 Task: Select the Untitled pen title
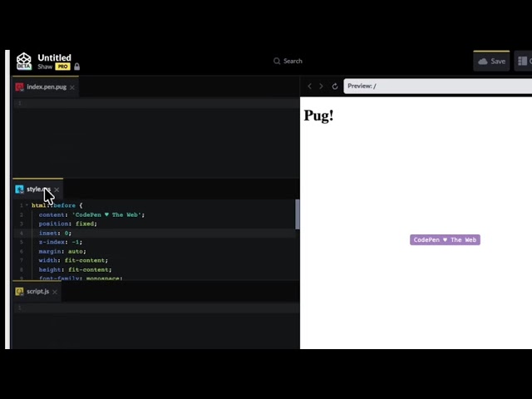click(x=54, y=57)
